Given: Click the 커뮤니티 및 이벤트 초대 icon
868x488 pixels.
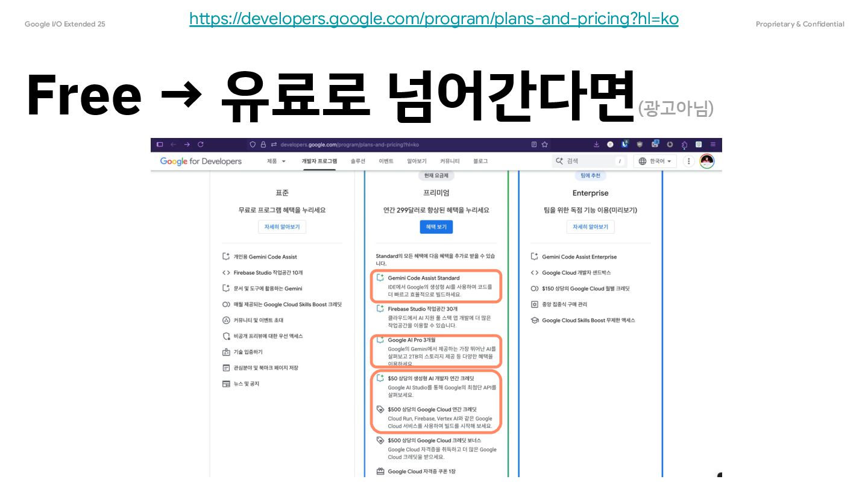Looking at the screenshot, I should 226,321.
